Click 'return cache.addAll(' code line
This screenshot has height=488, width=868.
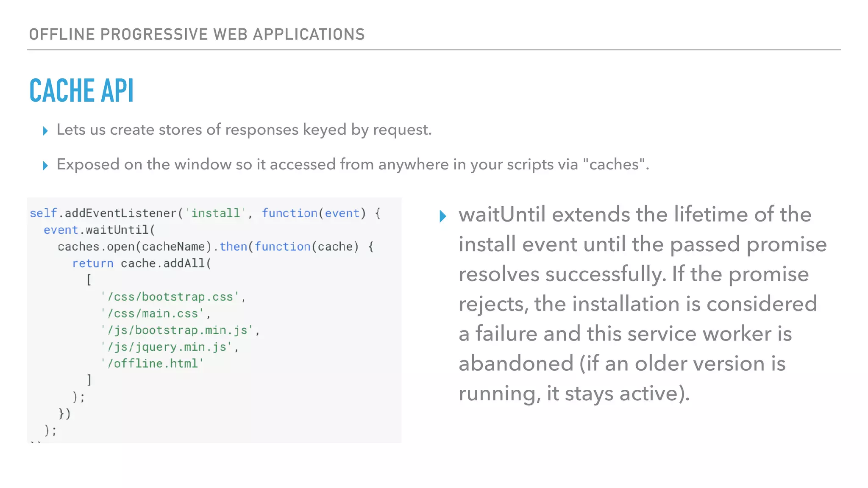click(142, 263)
